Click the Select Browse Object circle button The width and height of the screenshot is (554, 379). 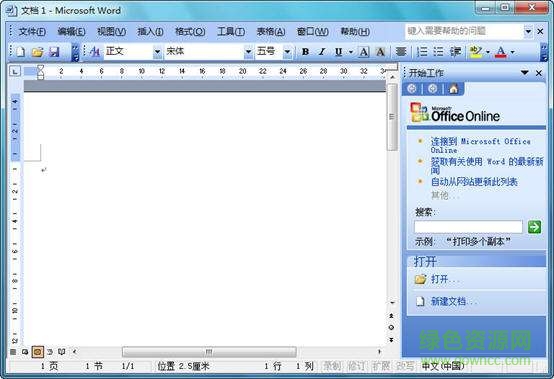coord(391,327)
